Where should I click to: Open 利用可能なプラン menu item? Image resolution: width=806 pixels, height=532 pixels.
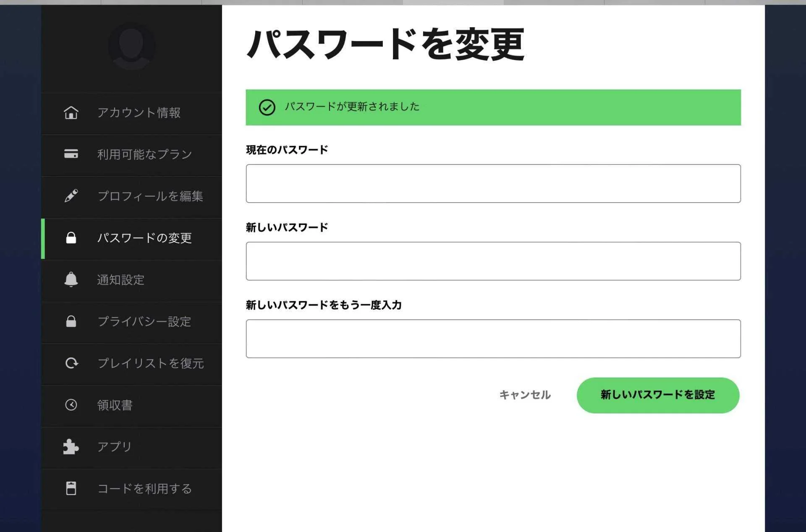tap(131, 155)
